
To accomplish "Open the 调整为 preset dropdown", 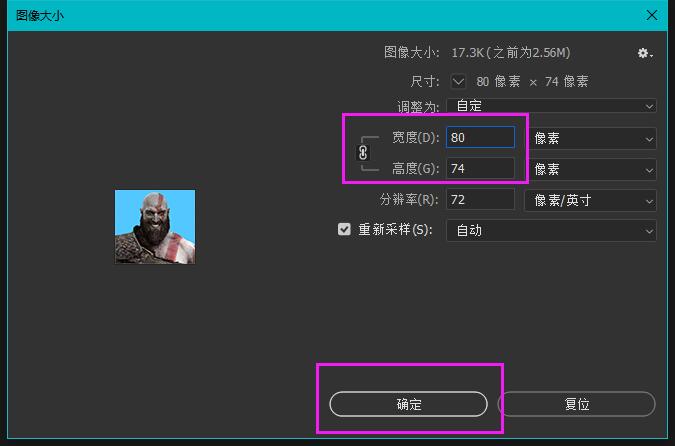I will click(551, 106).
